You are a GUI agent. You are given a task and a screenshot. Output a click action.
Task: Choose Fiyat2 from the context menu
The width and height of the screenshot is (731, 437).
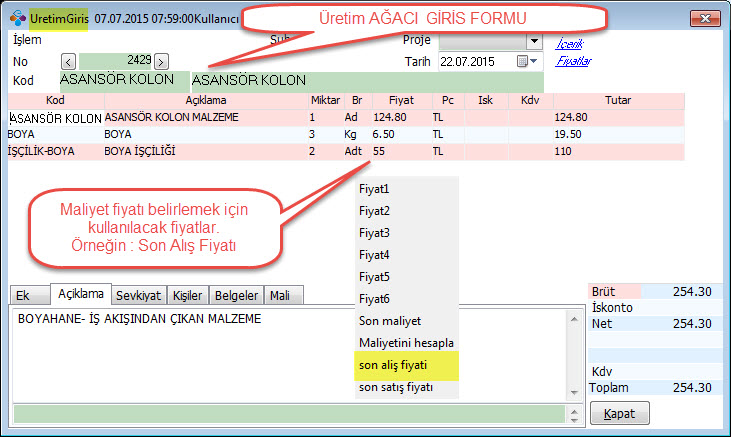coord(407,211)
